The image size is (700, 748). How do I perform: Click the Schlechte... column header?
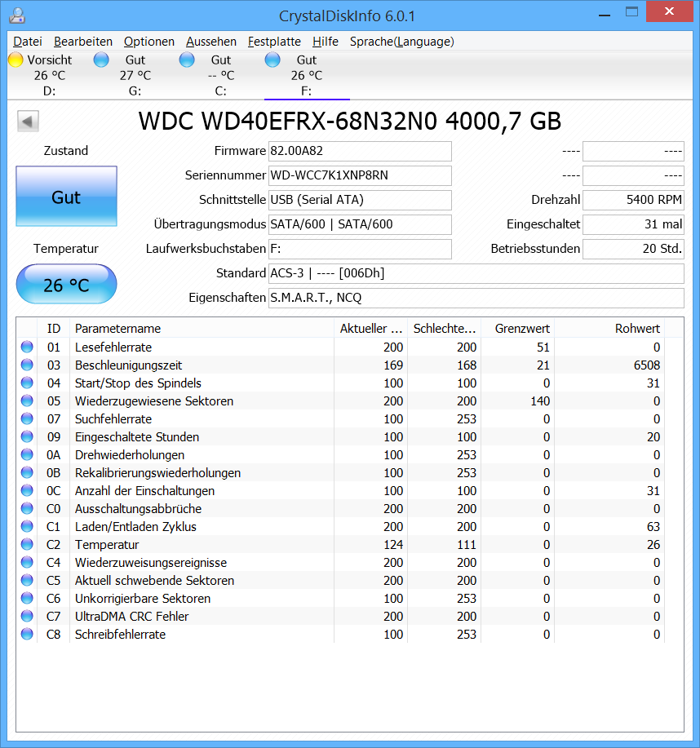(445, 328)
